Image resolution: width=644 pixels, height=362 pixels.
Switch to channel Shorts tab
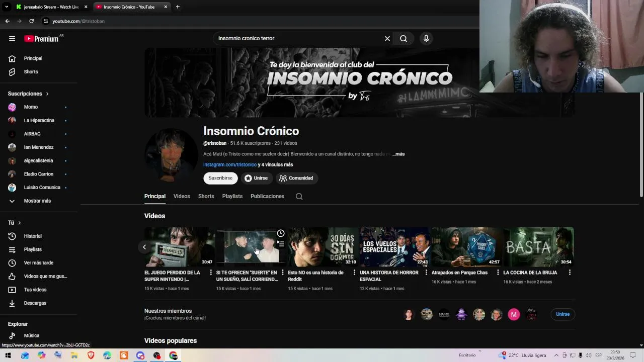(x=206, y=196)
